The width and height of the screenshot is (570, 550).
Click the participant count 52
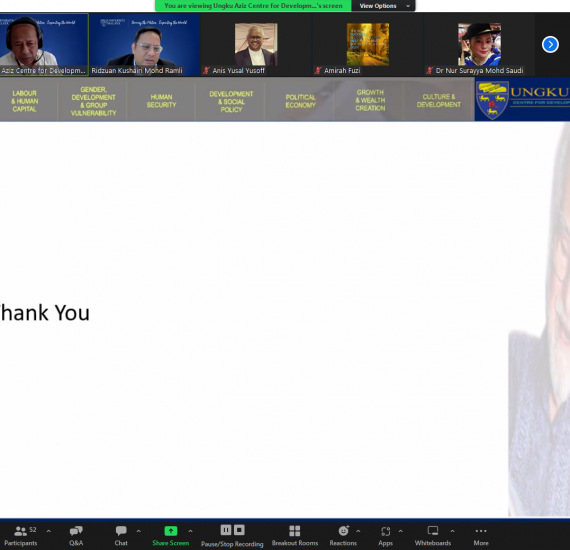pyautogui.click(x=33, y=530)
